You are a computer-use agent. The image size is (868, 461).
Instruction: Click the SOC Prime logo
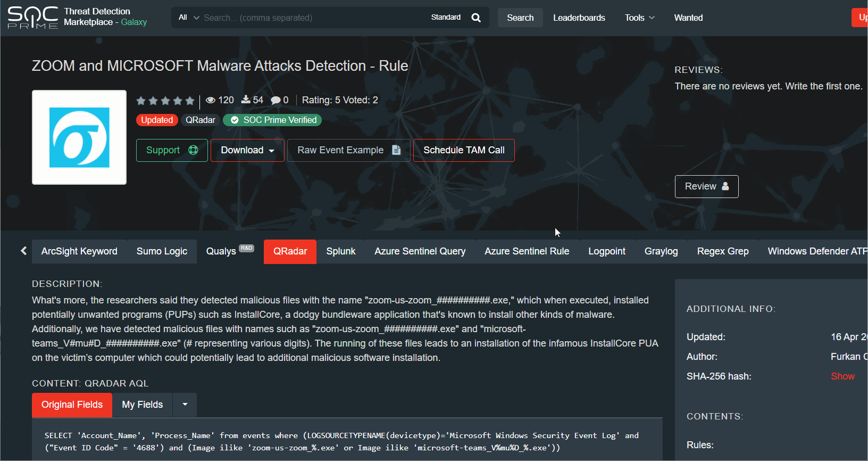[33, 18]
